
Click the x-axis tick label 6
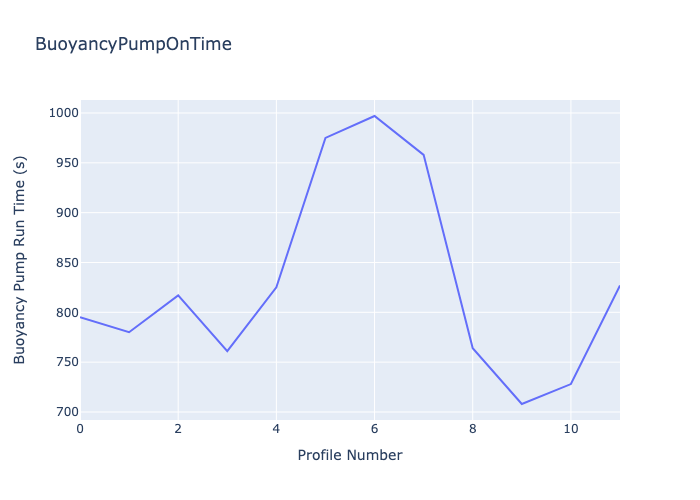375,429
